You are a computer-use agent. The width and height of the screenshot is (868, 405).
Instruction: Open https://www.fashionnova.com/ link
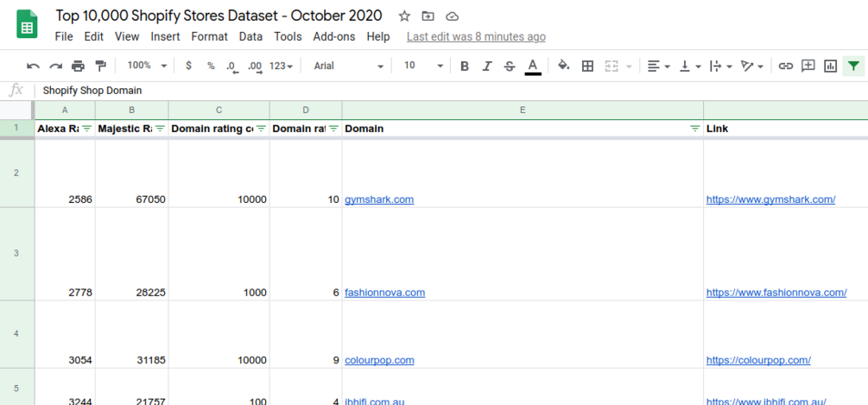tap(776, 292)
